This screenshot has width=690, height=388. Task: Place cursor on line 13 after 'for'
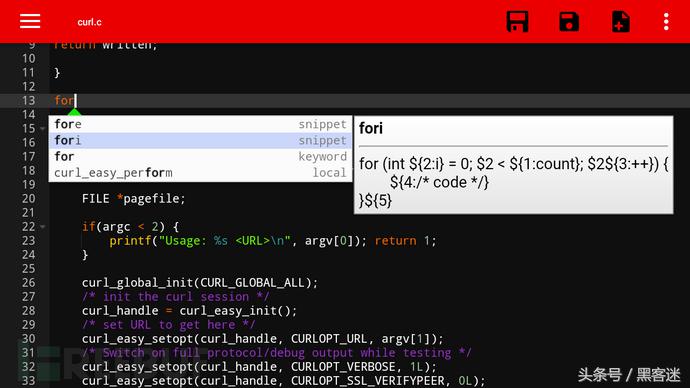click(76, 101)
